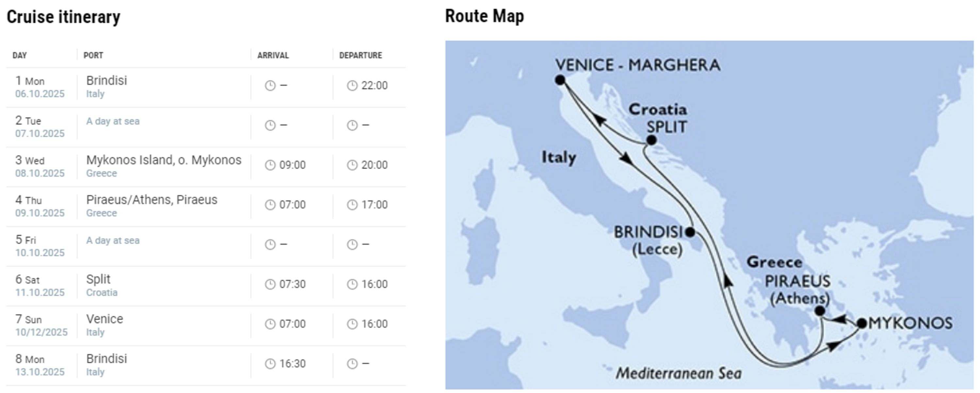The height and width of the screenshot is (393, 980).
Task: Click the Brindisi (Lecce) port dot on map
Action: point(690,231)
